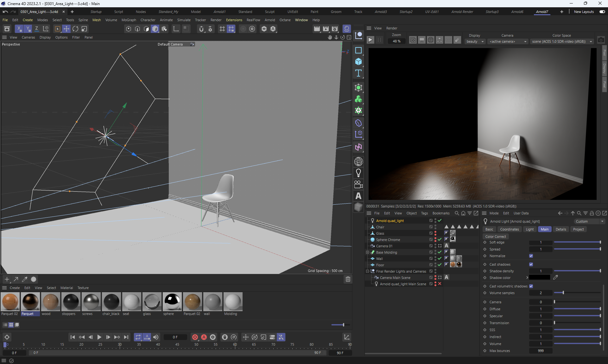Play the animation forward
The height and width of the screenshot is (364, 608).
click(x=99, y=337)
